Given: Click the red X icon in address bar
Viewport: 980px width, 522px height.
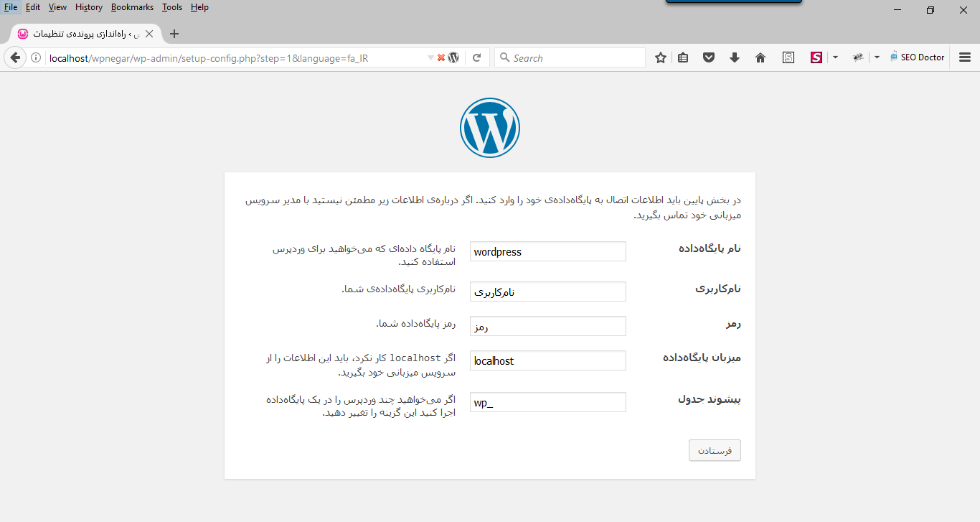Looking at the screenshot, I should tap(441, 57).
